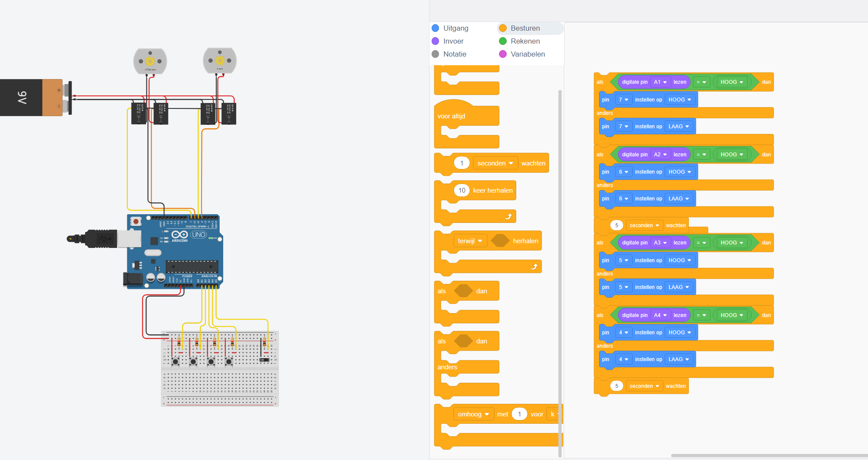This screenshot has height=460, width=868.
Task: Open the terwijl dropdown in herhalen block
Action: point(470,241)
